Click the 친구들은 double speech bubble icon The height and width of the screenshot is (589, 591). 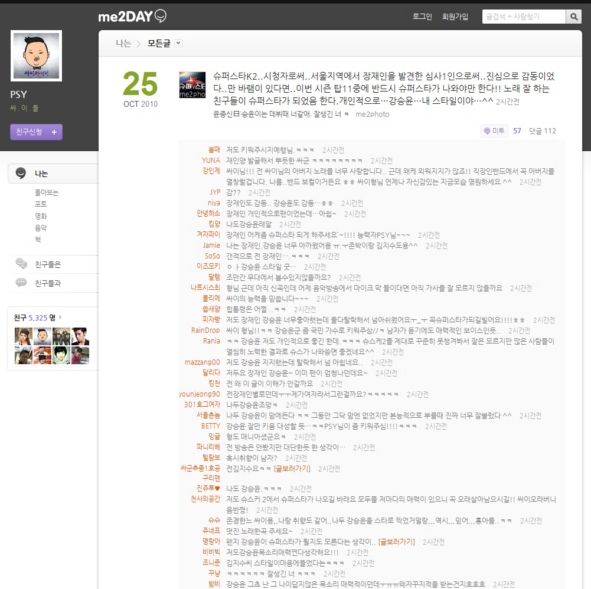coord(21,264)
